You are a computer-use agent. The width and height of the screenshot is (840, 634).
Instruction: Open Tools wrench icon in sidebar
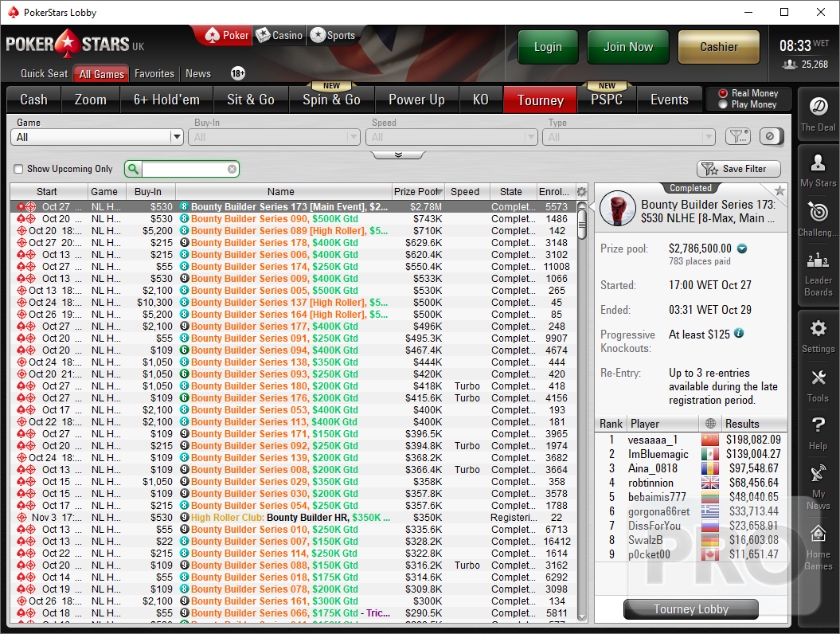(x=818, y=378)
